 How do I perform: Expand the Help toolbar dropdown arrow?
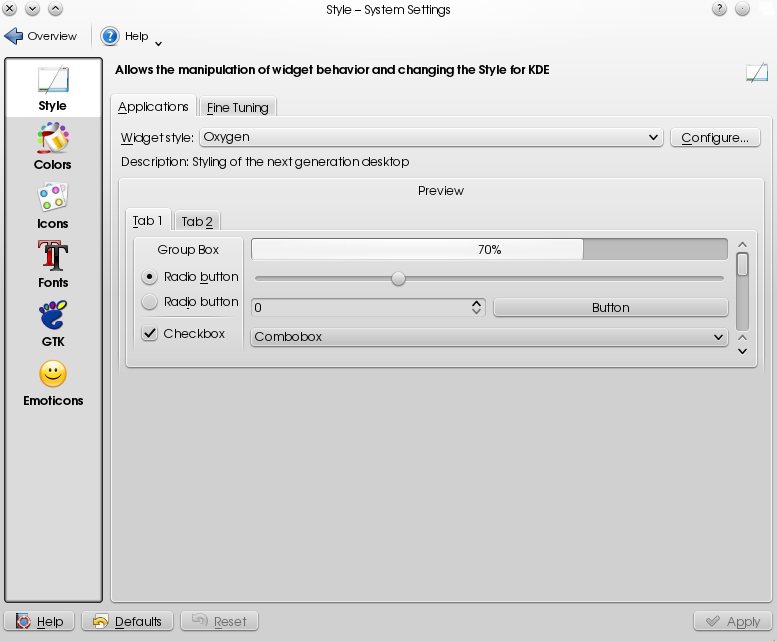[159, 44]
